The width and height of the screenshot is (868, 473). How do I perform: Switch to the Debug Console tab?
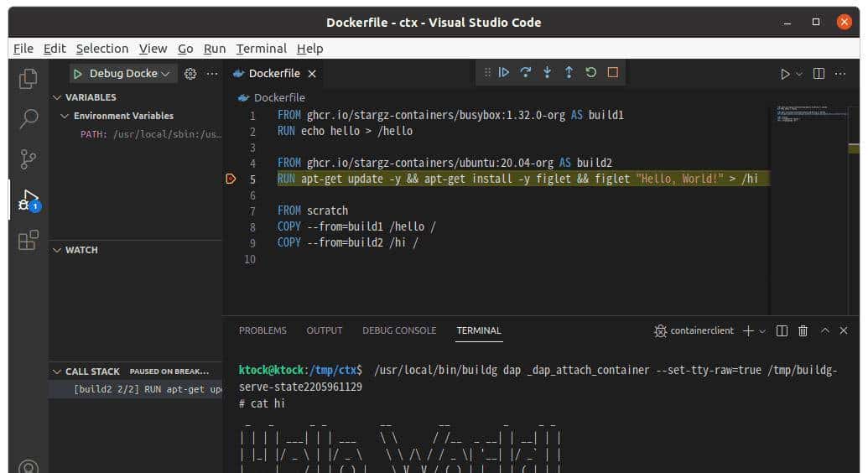(x=399, y=330)
